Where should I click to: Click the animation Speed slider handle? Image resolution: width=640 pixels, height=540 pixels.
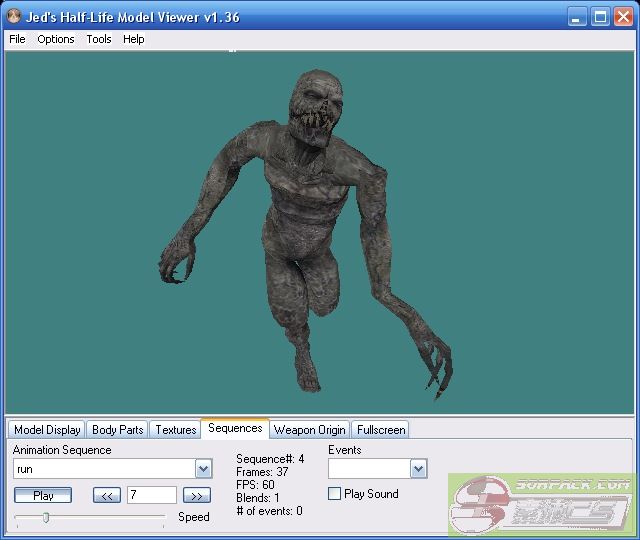click(x=46, y=516)
